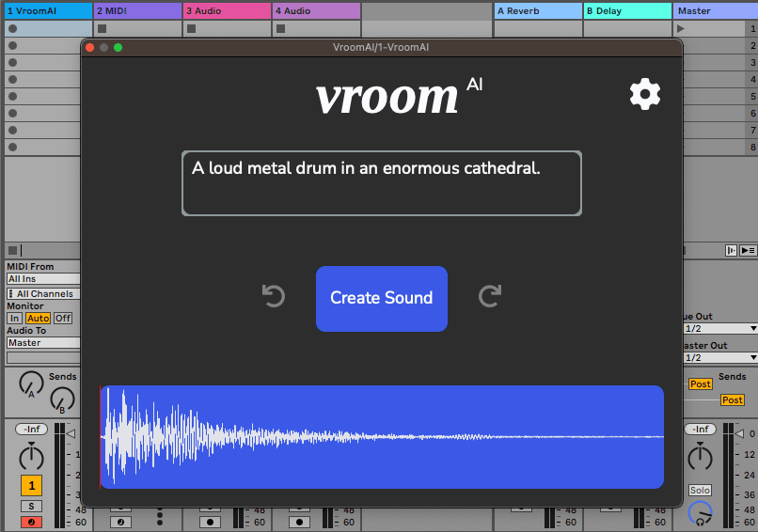Select the 4 Audio track header
The image size is (758, 532).
pos(316,10)
